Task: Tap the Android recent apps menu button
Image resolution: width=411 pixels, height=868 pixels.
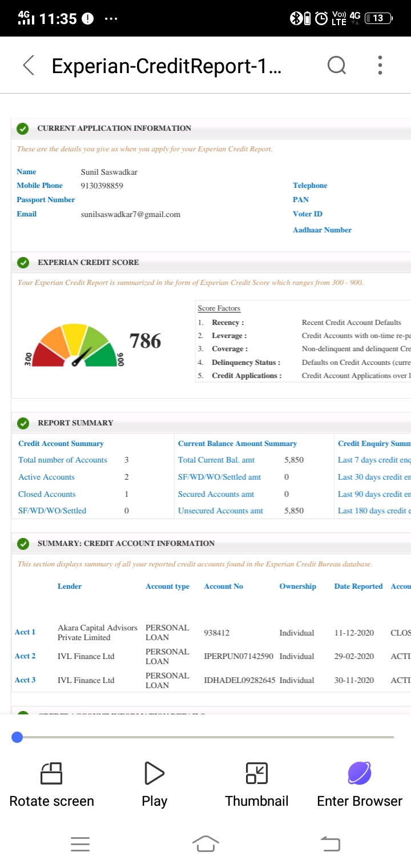Action: (80, 844)
